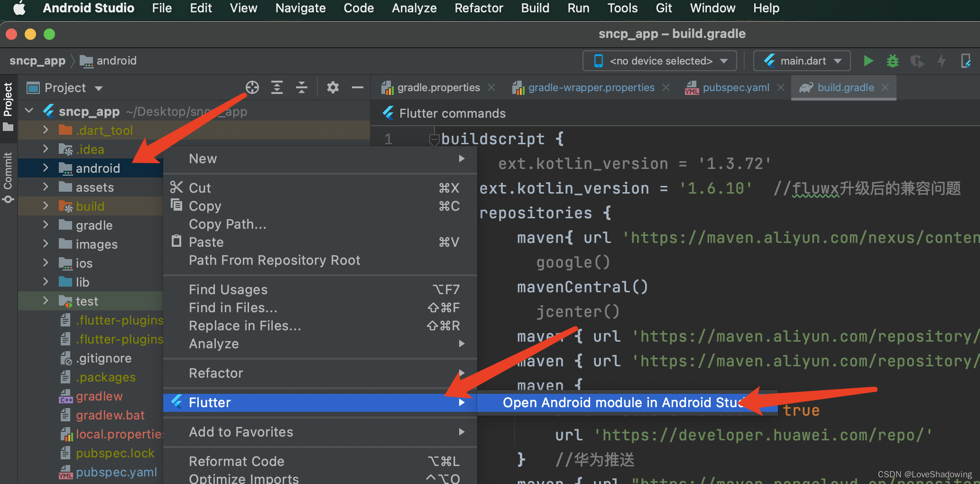Open the Tools menu in menu bar
This screenshot has width=980, height=484.
click(622, 8)
